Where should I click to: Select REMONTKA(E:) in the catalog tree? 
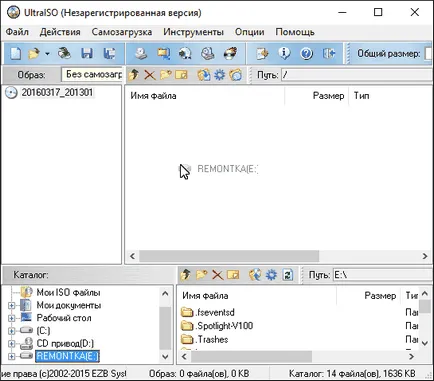67,356
